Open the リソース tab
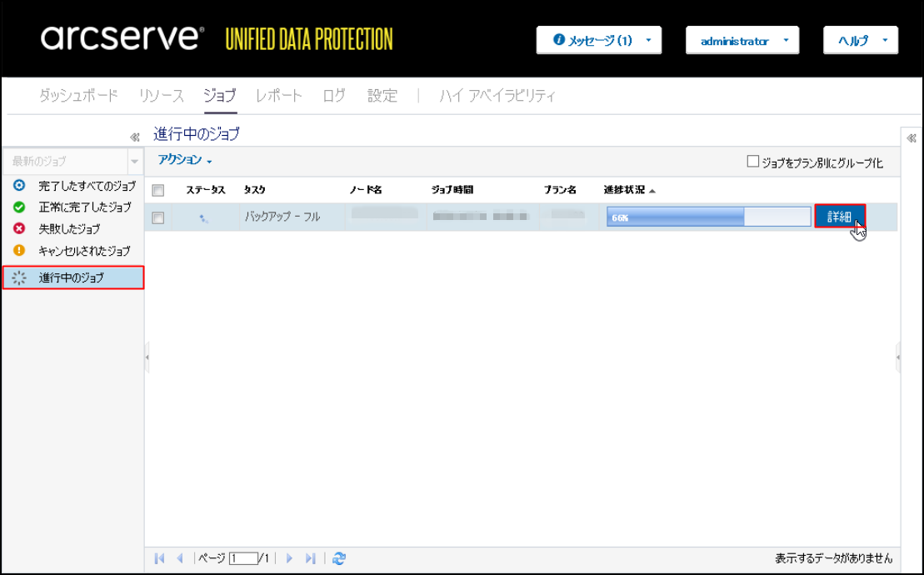Viewport: 924px width, 575px height. click(x=161, y=96)
